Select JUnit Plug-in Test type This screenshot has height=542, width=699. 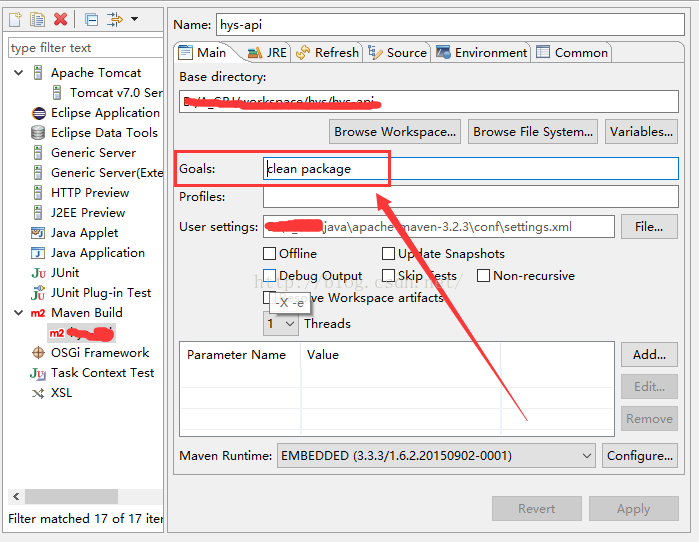(91, 293)
